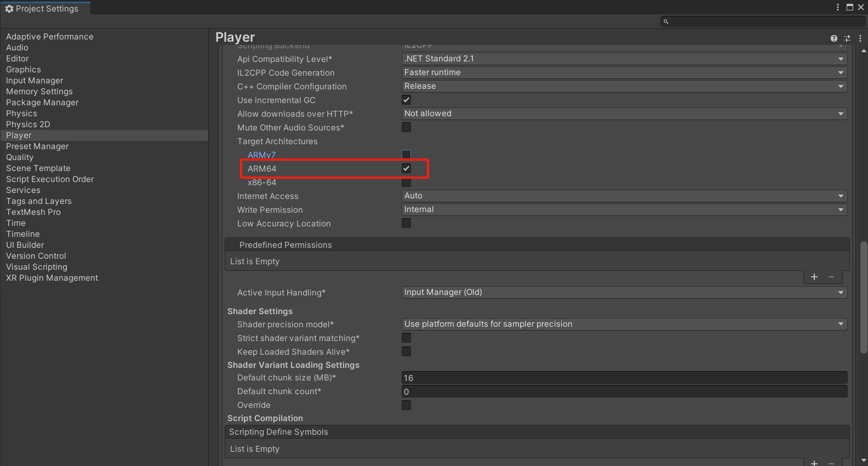Viewport: 868px width, 466px height.
Task: Click the Project Settings window options menu
Action: click(x=838, y=7)
